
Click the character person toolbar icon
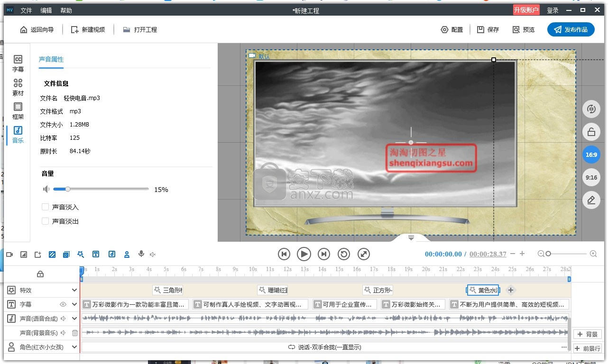(x=127, y=255)
